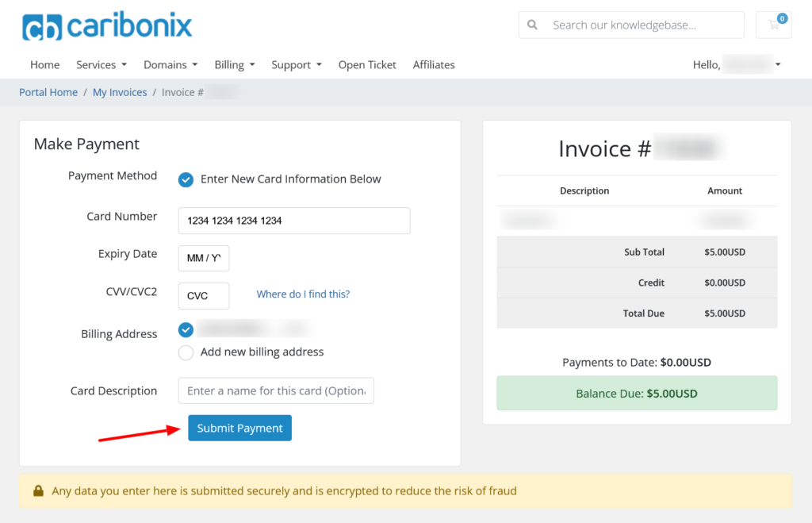This screenshot has width=812, height=523.
Task: Choose Add new billing address option
Action: pyautogui.click(x=186, y=352)
